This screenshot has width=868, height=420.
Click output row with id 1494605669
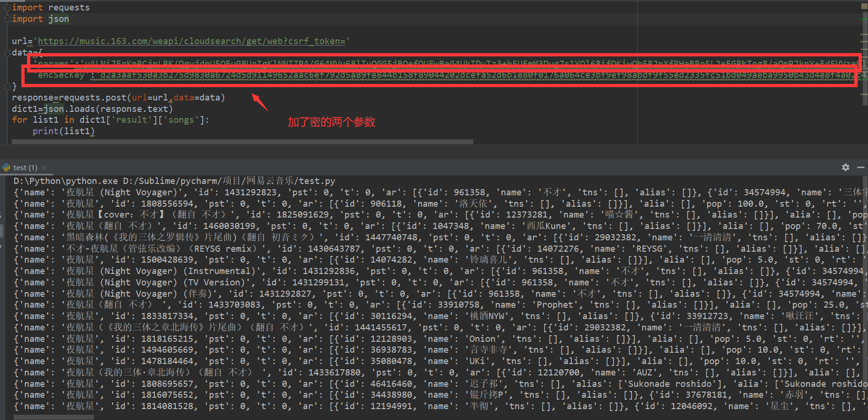click(x=441, y=350)
